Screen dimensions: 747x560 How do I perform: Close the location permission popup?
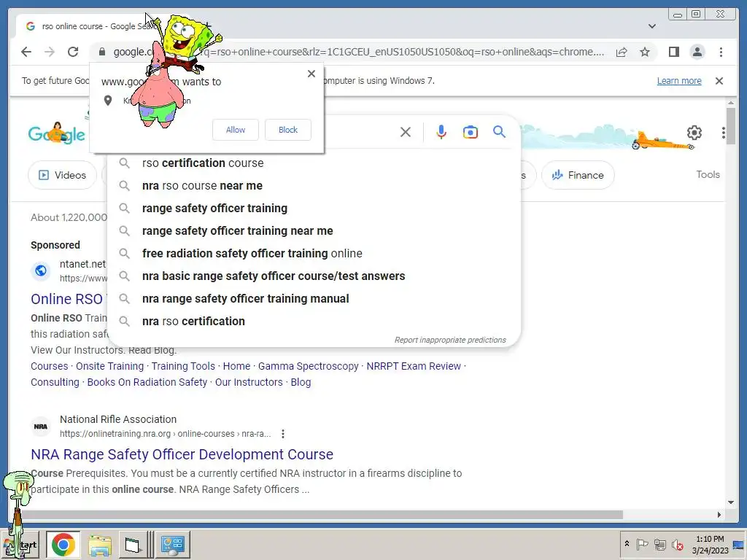tap(311, 74)
